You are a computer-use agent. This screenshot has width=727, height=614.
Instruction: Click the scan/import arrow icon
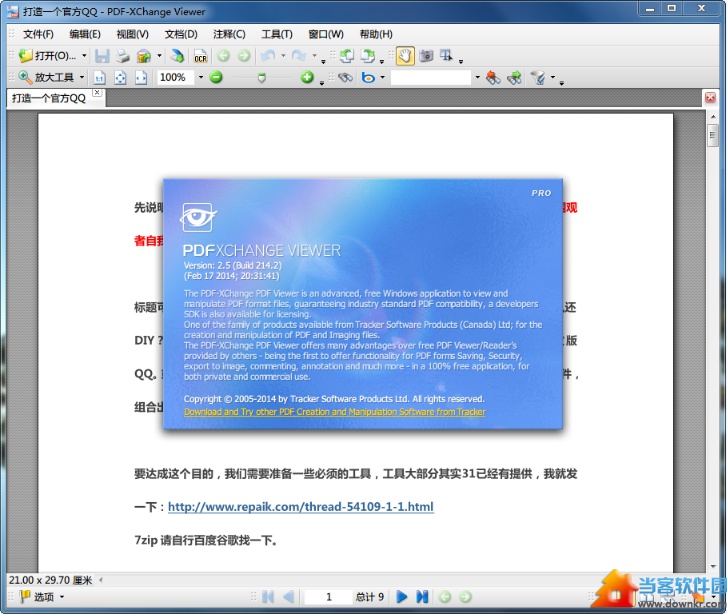[x=177, y=56]
